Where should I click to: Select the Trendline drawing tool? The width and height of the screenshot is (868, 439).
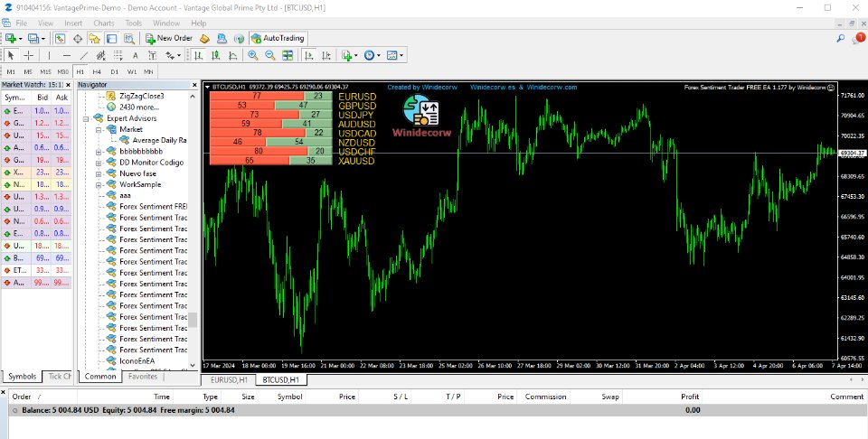coord(84,55)
